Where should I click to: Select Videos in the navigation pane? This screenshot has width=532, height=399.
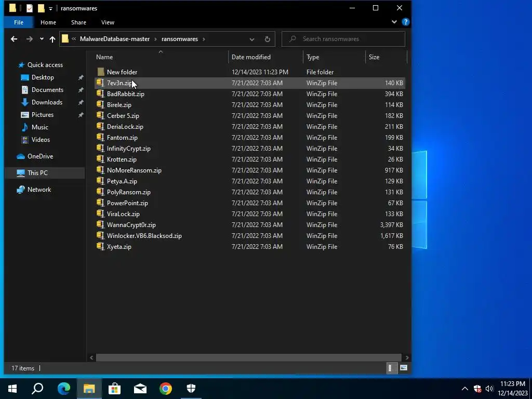click(x=41, y=140)
